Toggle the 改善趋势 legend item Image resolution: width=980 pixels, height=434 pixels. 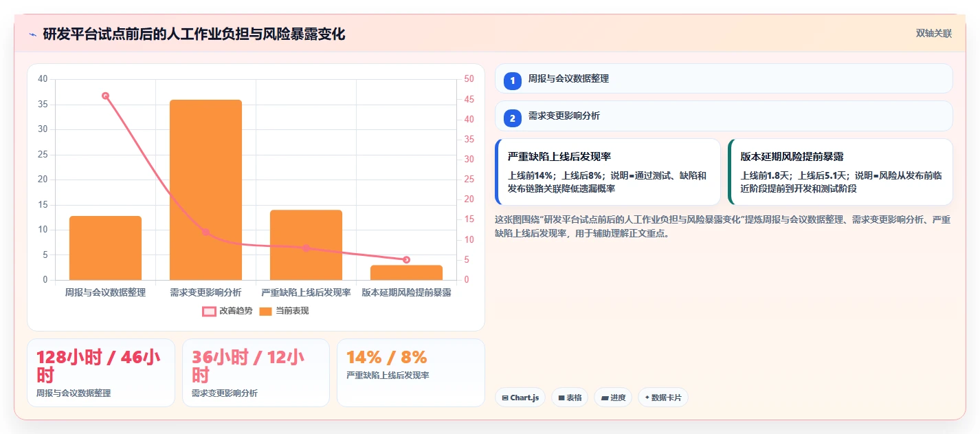pos(227,311)
